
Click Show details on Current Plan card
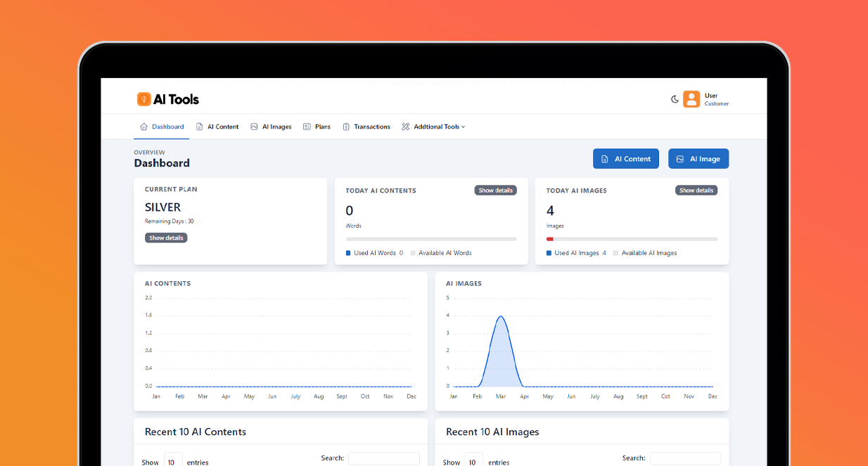(x=166, y=238)
